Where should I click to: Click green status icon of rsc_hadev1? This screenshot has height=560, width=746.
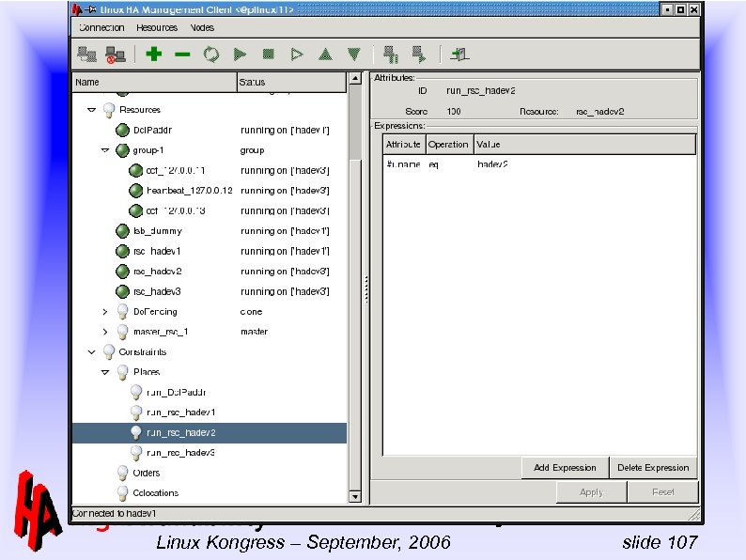122,251
